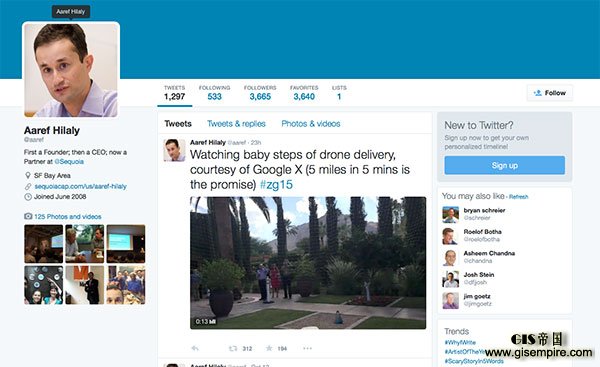Click the small tweet author avatar
600x367 pixels.
coord(174,150)
